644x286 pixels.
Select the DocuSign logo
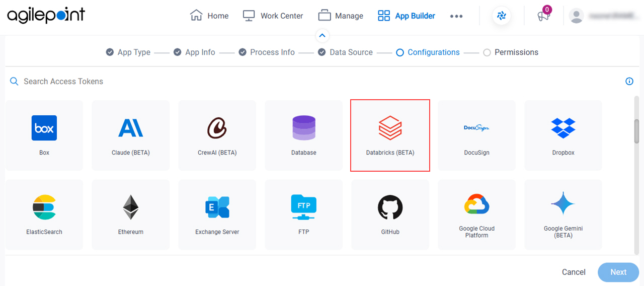click(x=476, y=128)
